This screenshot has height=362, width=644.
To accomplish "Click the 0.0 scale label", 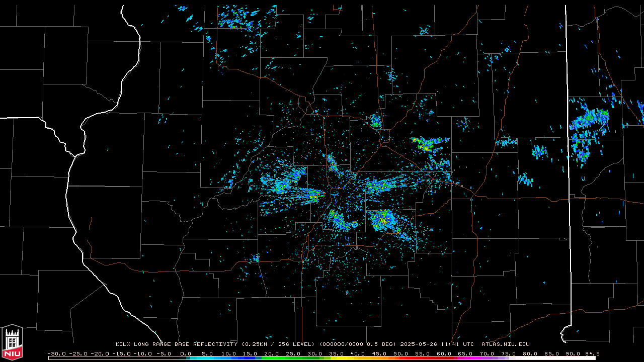I will point(186,353).
